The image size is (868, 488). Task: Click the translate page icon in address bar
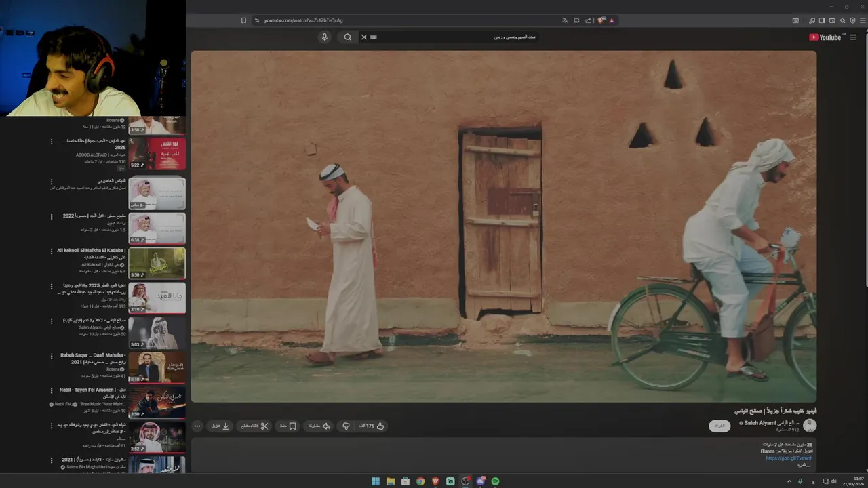565,20
